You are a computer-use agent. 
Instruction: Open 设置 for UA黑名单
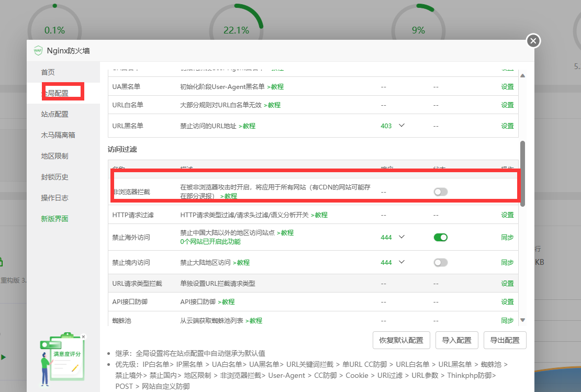[x=507, y=87]
